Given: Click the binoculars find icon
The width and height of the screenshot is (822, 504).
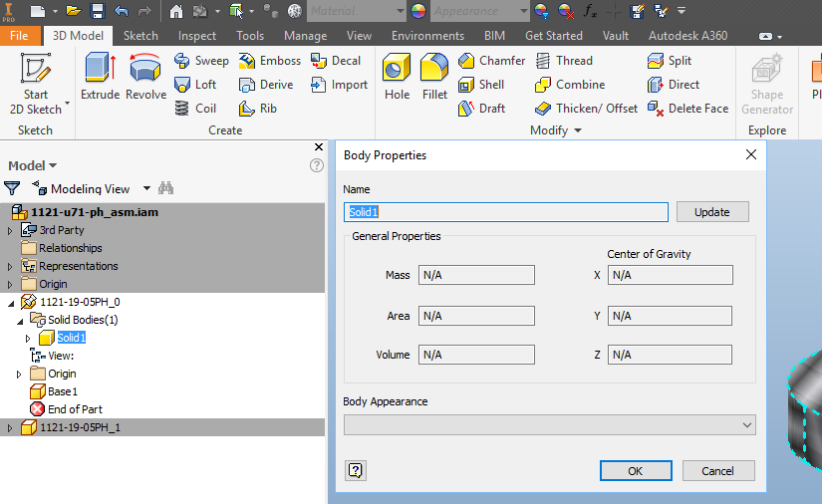Looking at the screenshot, I should click(x=165, y=187).
